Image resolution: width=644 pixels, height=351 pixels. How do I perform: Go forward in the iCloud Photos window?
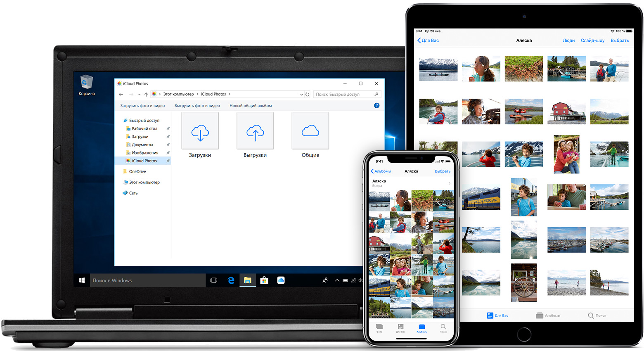[131, 94]
